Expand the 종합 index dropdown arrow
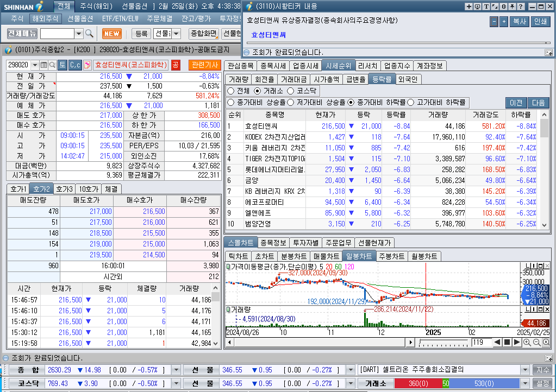This screenshot has height=392, width=556. tap(176, 370)
